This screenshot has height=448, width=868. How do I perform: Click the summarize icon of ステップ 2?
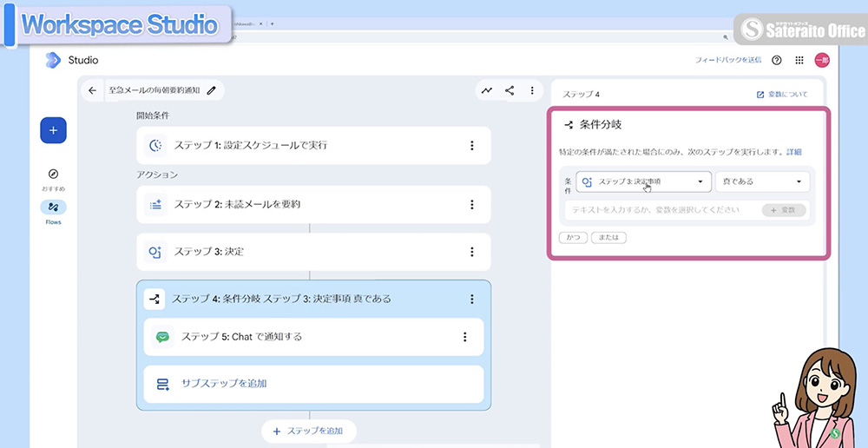pos(155,205)
